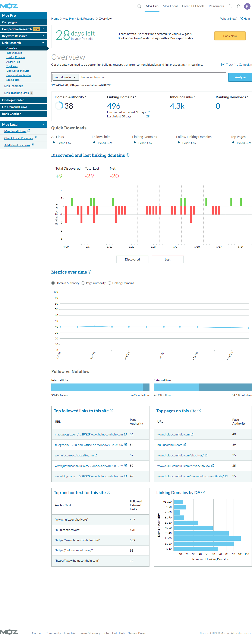Select the Domain Authority radio button

click(53, 283)
